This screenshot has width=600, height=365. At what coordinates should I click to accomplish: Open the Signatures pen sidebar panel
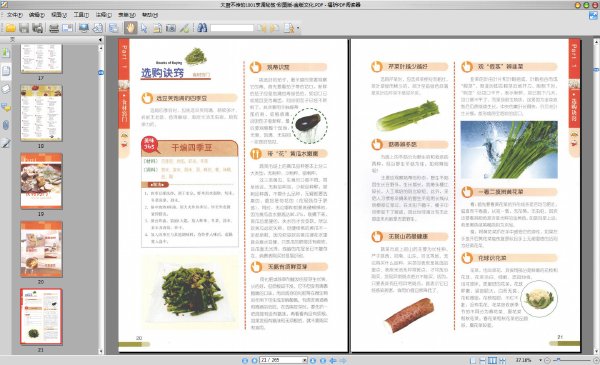[x=6, y=143]
